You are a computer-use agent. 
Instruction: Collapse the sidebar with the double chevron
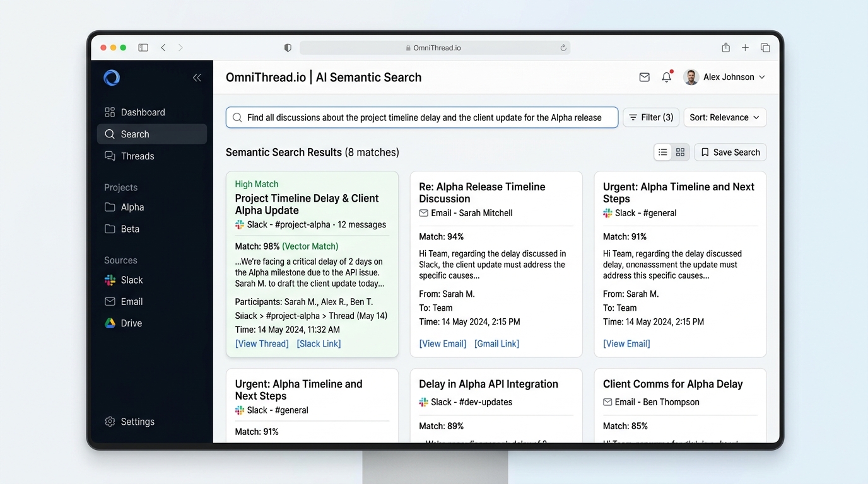tap(197, 78)
